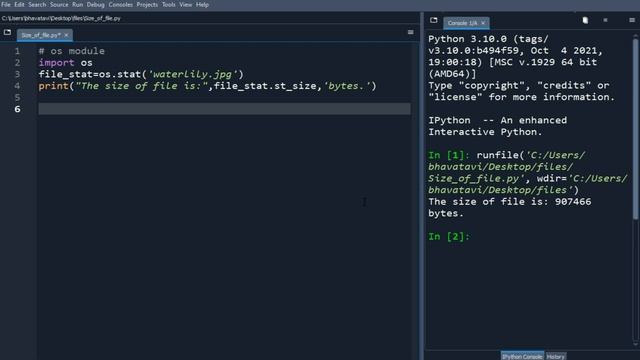Click the editor browse tabs icon
This screenshot has height=360, width=640.
(x=7, y=32)
